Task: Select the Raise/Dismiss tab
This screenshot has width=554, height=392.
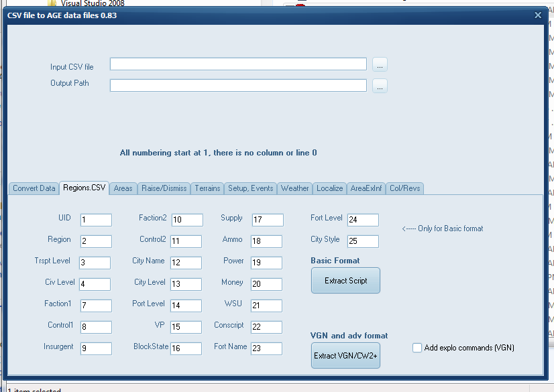Action: click(164, 188)
